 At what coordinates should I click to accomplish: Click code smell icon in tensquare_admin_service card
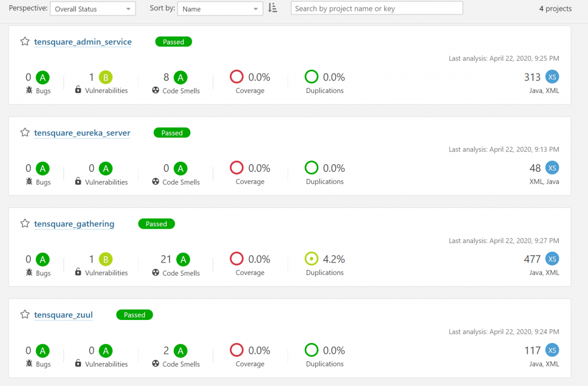pyautogui.click(x=156, y=90)
